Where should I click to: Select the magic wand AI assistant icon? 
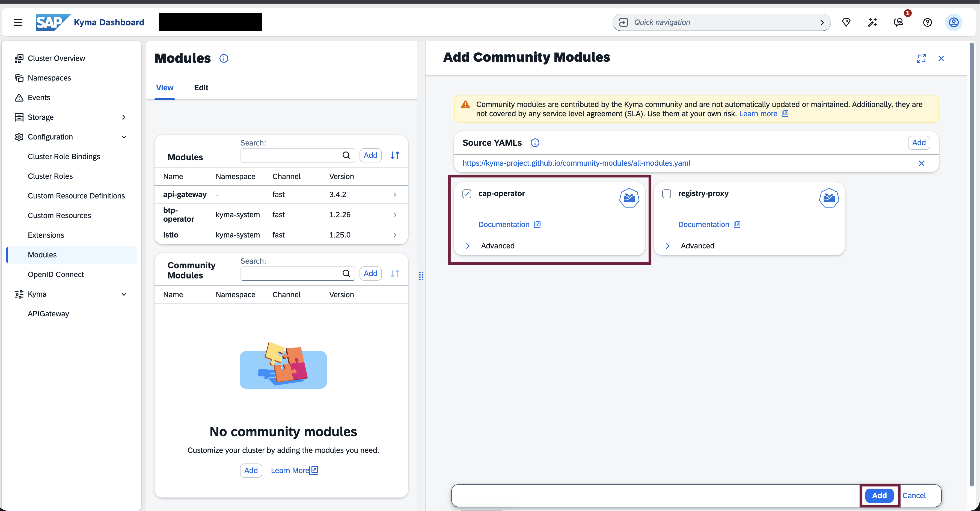(872, 22)
